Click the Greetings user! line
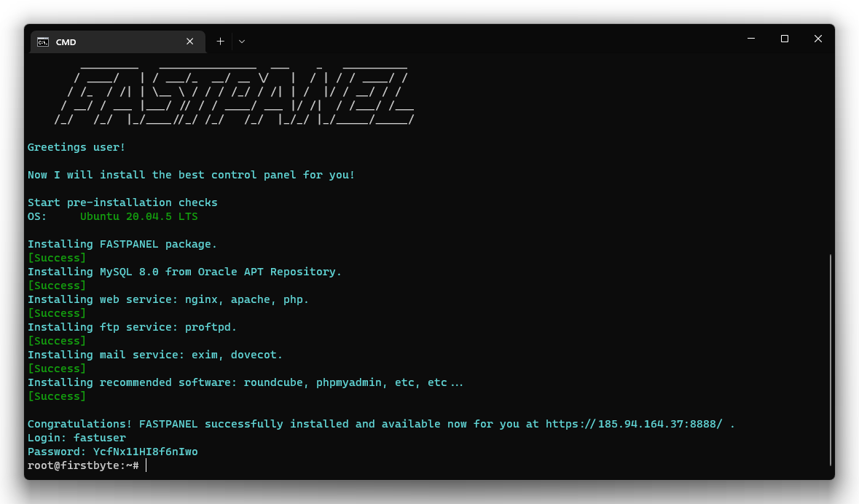This screenshot has height=504, width=859. pyautogui.click(x=77, y=147)
